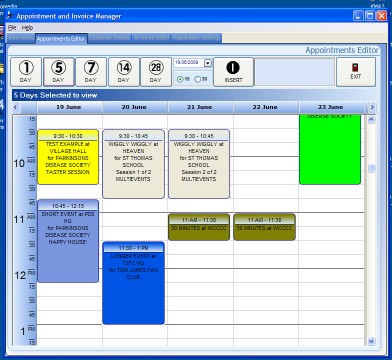392x360 pixels.
Task: Click the 23 June column header
Action: 331,107
